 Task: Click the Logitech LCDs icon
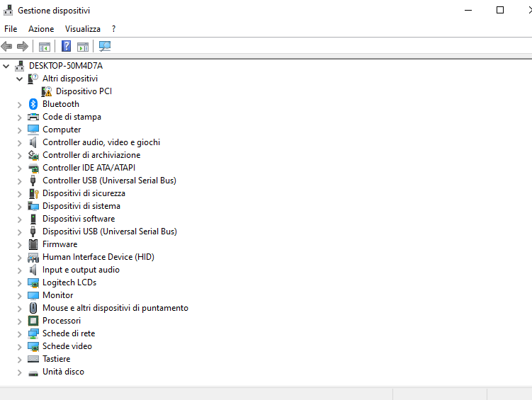pyautogui.click(x=33, y=282)
